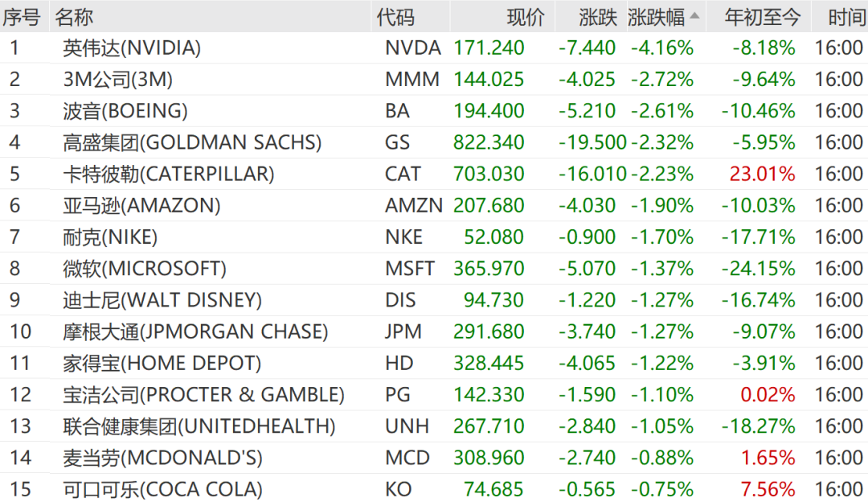Select 迪士尼(WALT DISNEY) row name

[162, 301]
